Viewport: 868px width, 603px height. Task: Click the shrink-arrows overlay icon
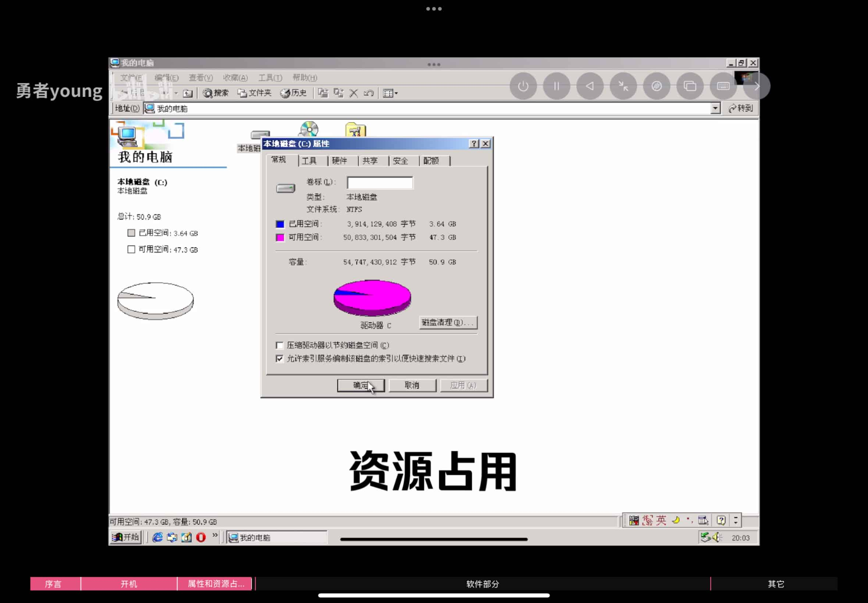[623, 86]
